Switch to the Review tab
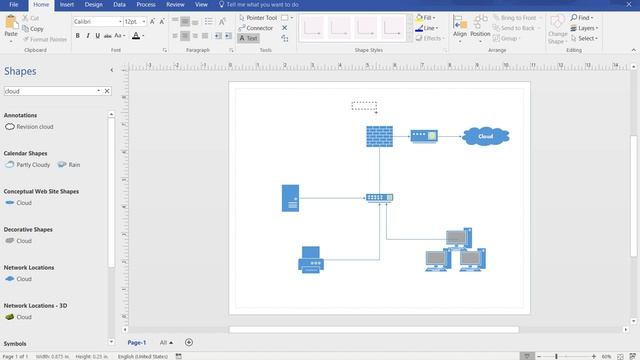The height and width of the screenshot is (360, 640). coord(175,4)
